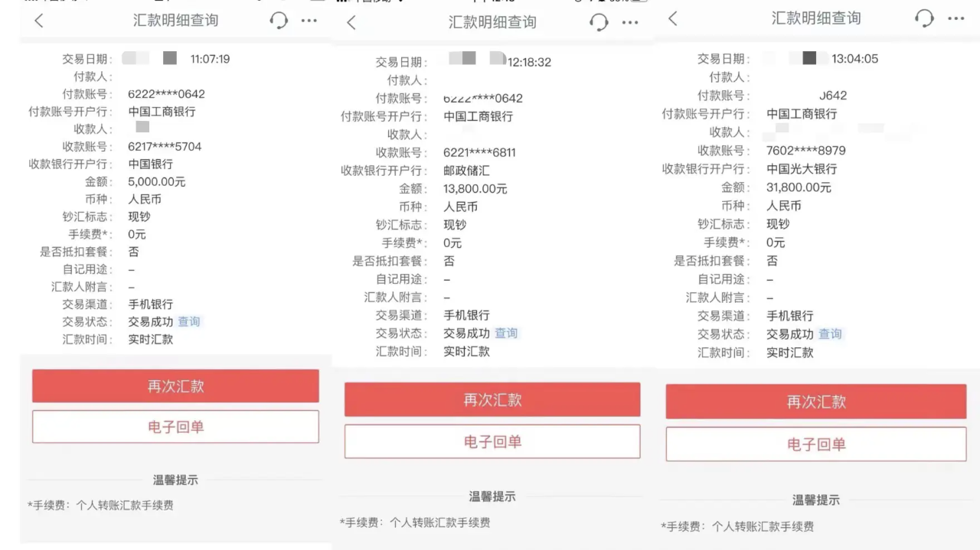Tap the back arrow in the left screen
The image size is (980, 550).
[39, 21]
